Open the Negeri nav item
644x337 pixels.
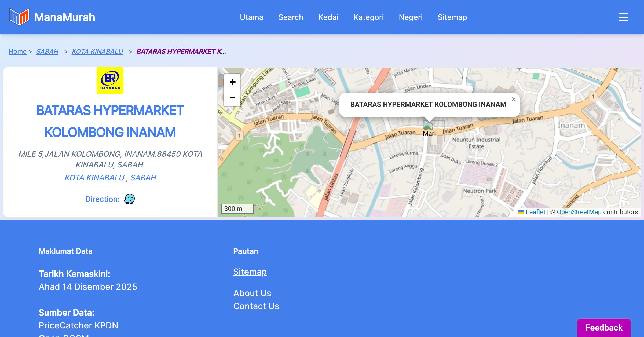coord(411,17)
